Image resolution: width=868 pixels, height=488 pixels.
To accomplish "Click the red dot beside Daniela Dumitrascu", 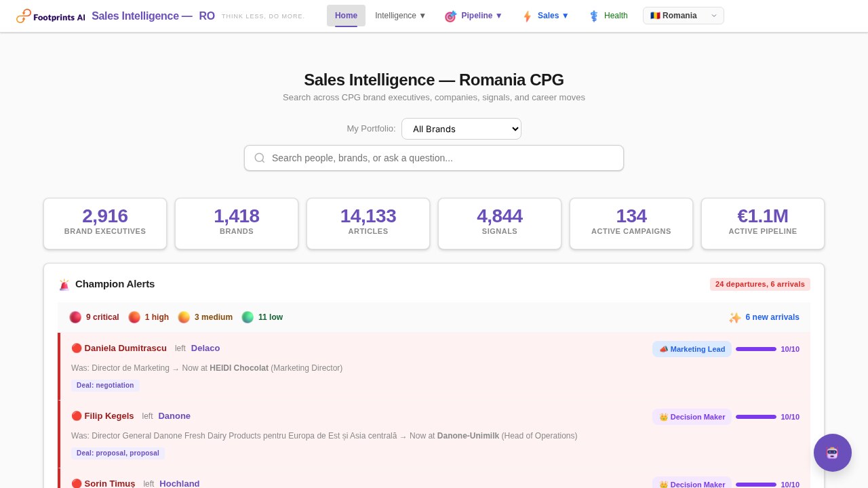I will [77, 348].
